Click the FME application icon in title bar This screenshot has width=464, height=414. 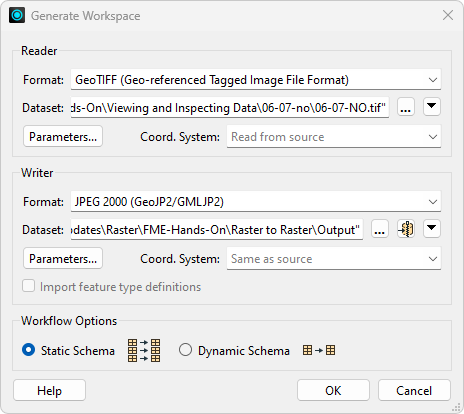pos(17,15)
